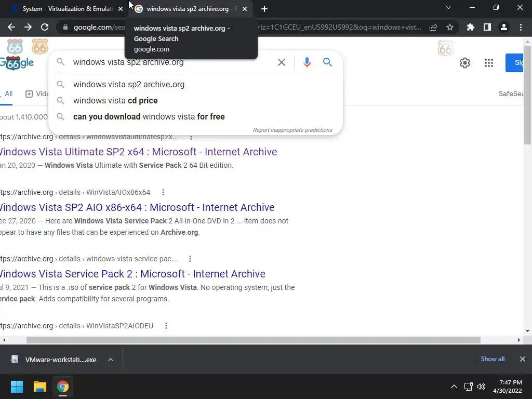Open options for the Vista Ultimate SP2 result
This screenshot has width=532, height=399.
pyautogui.click(x=191, y=137)
